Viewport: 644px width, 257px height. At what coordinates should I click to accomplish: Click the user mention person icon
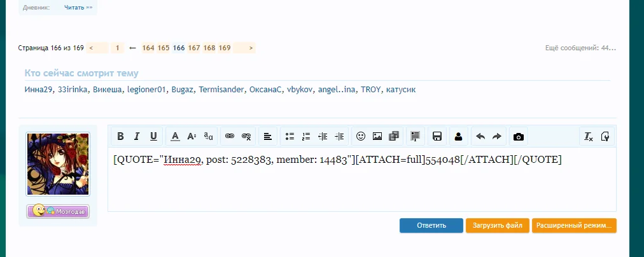point(458,136)
